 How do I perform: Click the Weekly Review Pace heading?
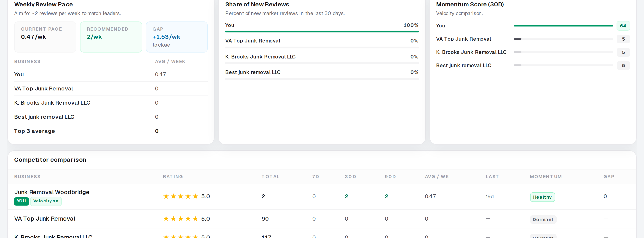tap(43, 5)
